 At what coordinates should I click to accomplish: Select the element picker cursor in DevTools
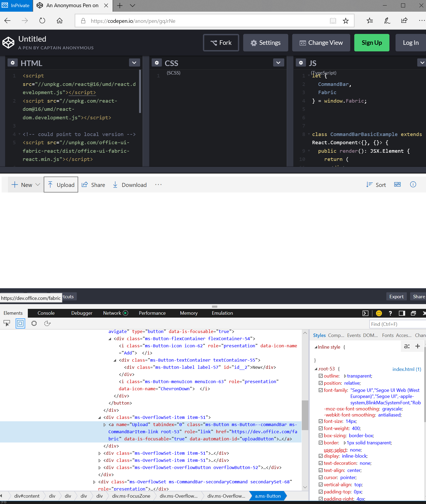(7, 323)
